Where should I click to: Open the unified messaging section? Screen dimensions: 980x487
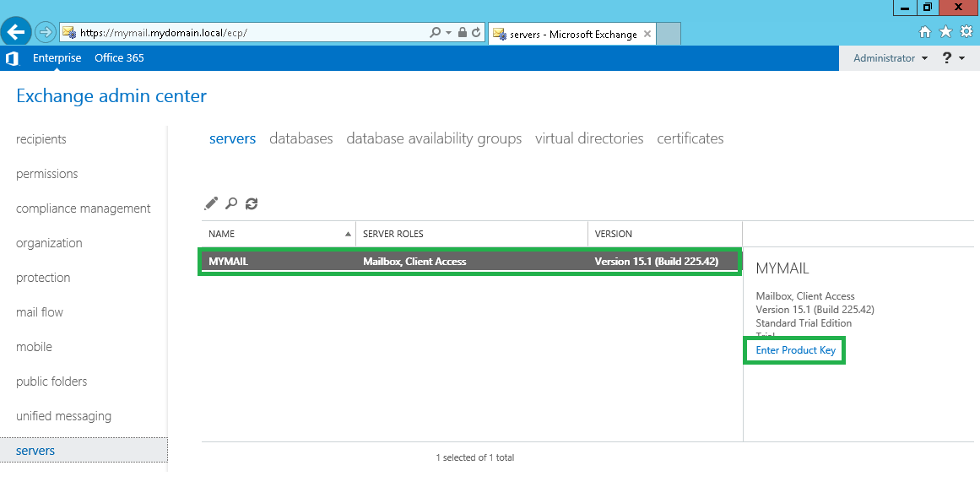pos(64,416)
